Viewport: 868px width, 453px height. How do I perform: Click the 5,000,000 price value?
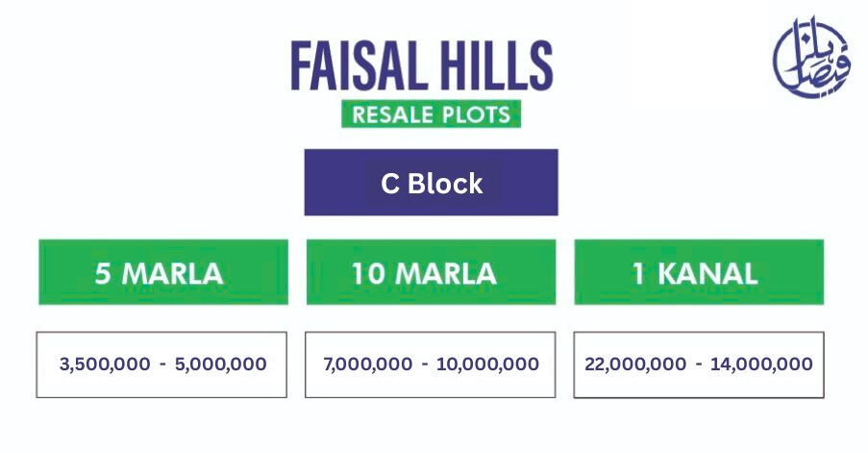tap(221, 365)
